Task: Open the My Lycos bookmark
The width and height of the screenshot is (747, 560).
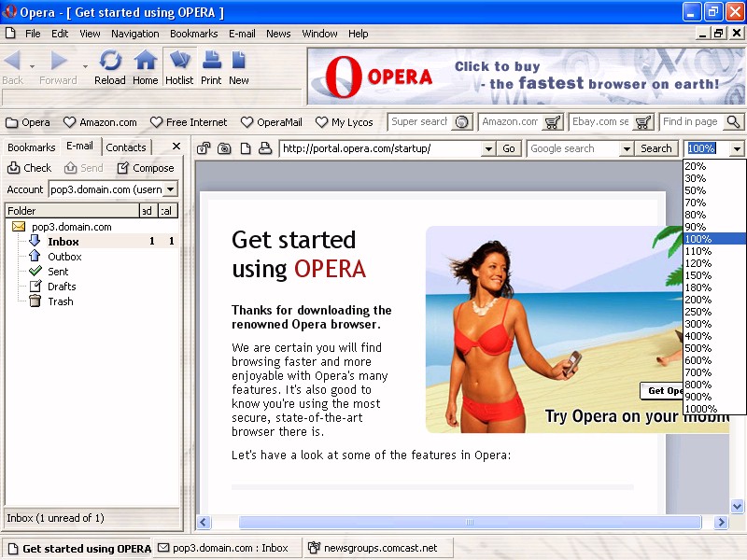Action: pyautogui.click(x=345, y=122)
